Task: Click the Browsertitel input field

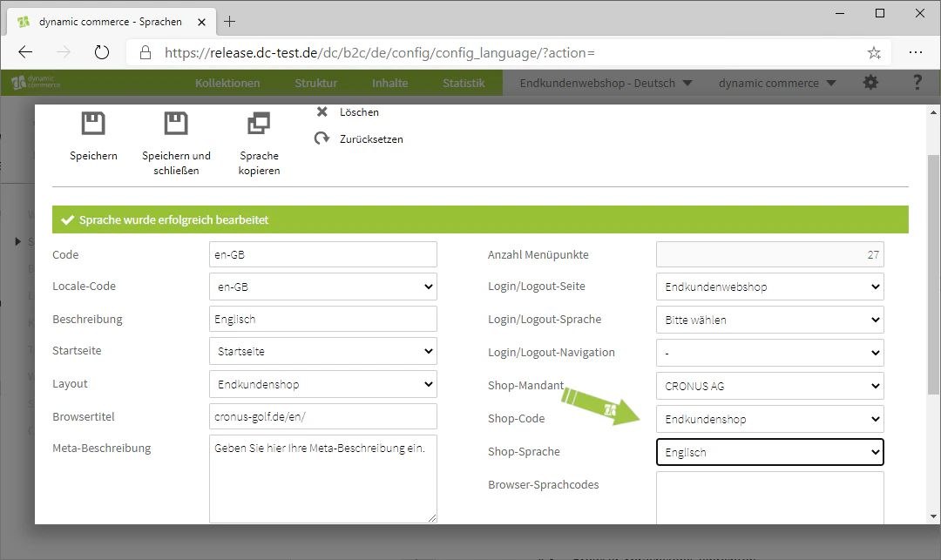Action: [323, 416]
